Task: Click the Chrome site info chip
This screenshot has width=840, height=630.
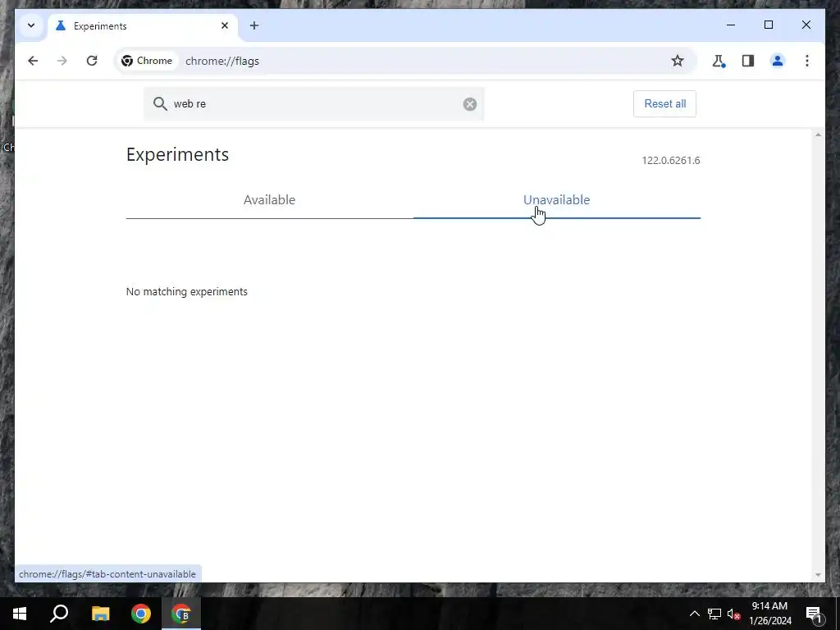Action: (x=147, y=61)
